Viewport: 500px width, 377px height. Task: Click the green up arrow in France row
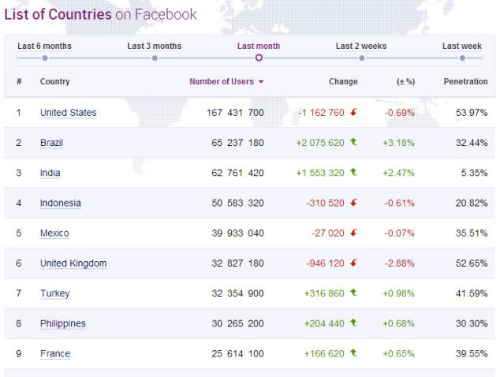354,353
